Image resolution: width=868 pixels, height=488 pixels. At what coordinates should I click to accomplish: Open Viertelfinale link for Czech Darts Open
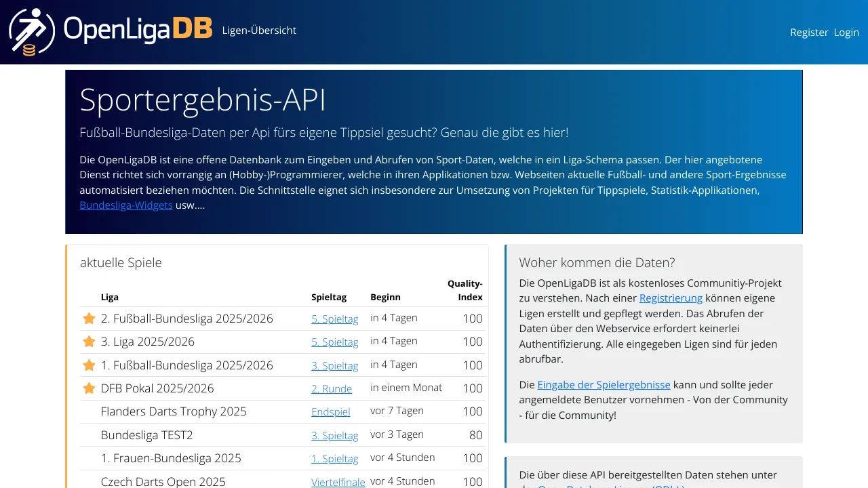338,482
